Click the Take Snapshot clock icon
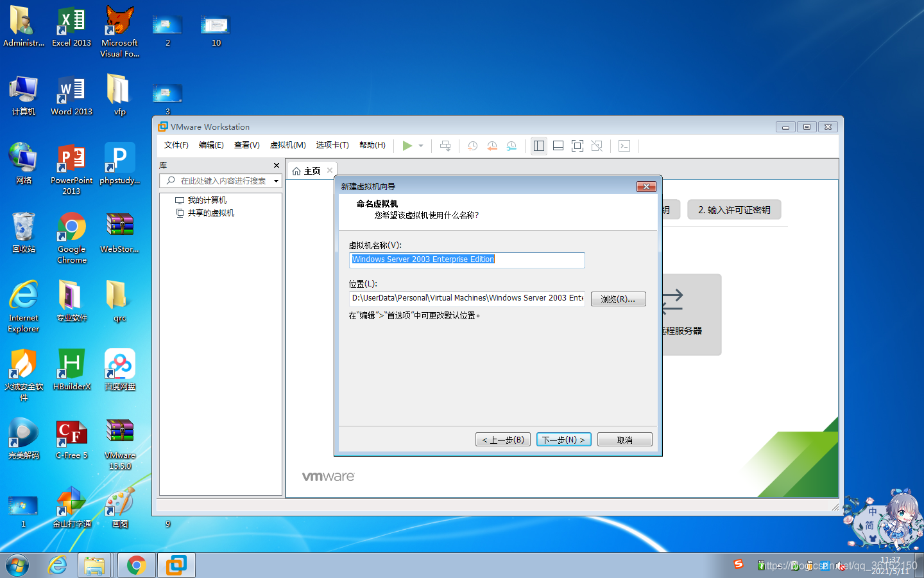Viewport: 924px width, 578px height. [x=473, y=146]
